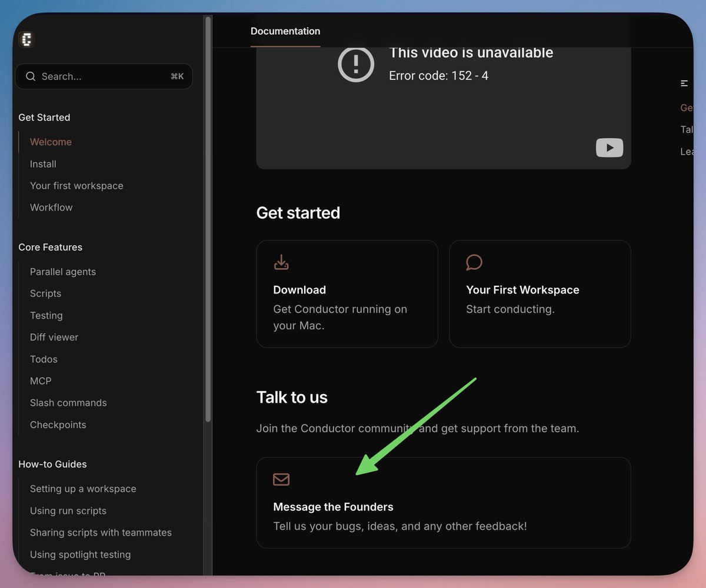
Task: Open Using run scripts guide
Action: tap(68, 510)
